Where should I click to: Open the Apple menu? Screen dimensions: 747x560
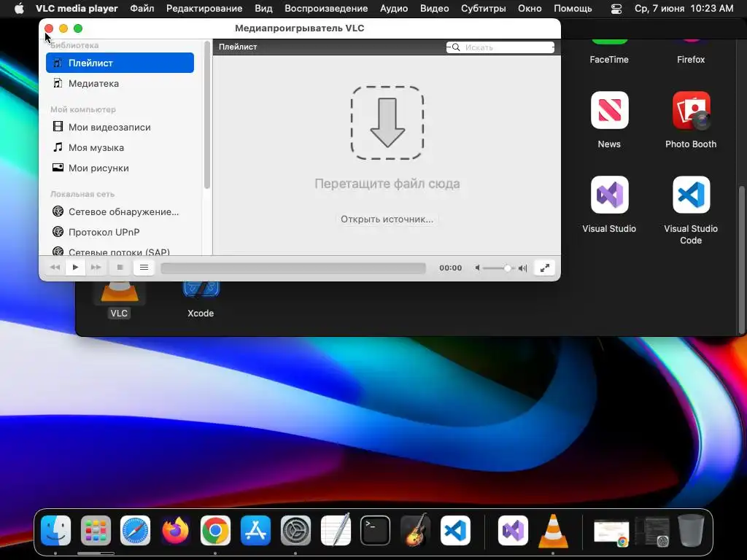pyautogui.click(x=19, y=9)
